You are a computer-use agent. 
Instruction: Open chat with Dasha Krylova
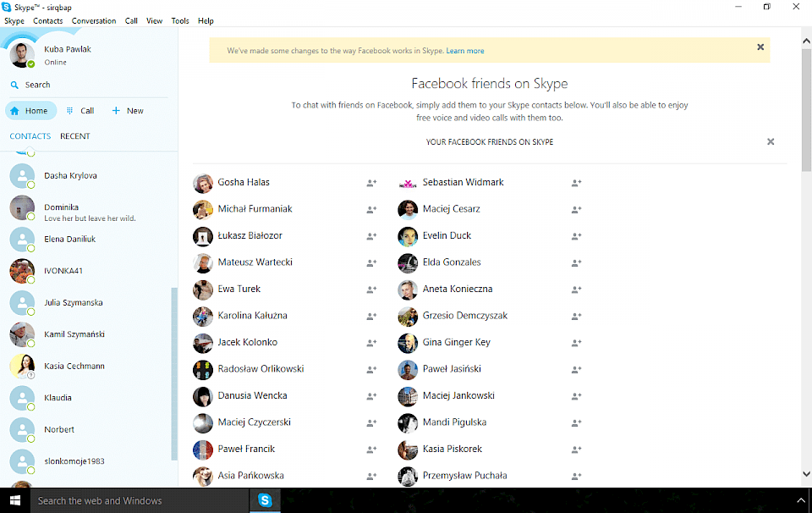click(89, 176)
